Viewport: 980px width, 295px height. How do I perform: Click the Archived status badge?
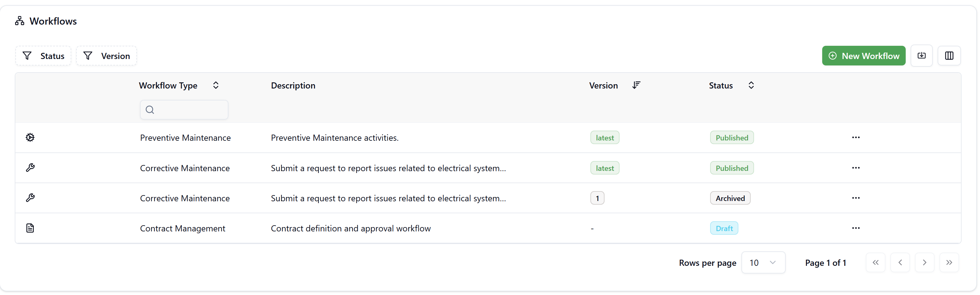(730, 198)
